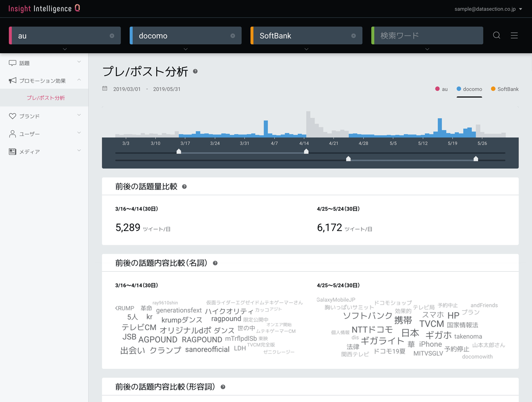Click the word NTTドコモ in the cloud
This screenshot has width=532, height=402.
[372, 330]
